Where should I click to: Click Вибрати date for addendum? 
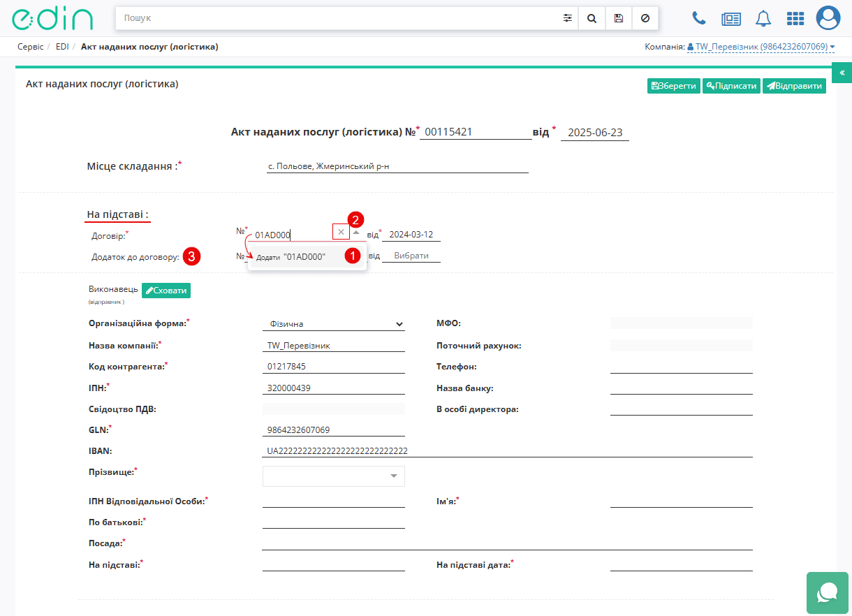click(x=411, y=256)
